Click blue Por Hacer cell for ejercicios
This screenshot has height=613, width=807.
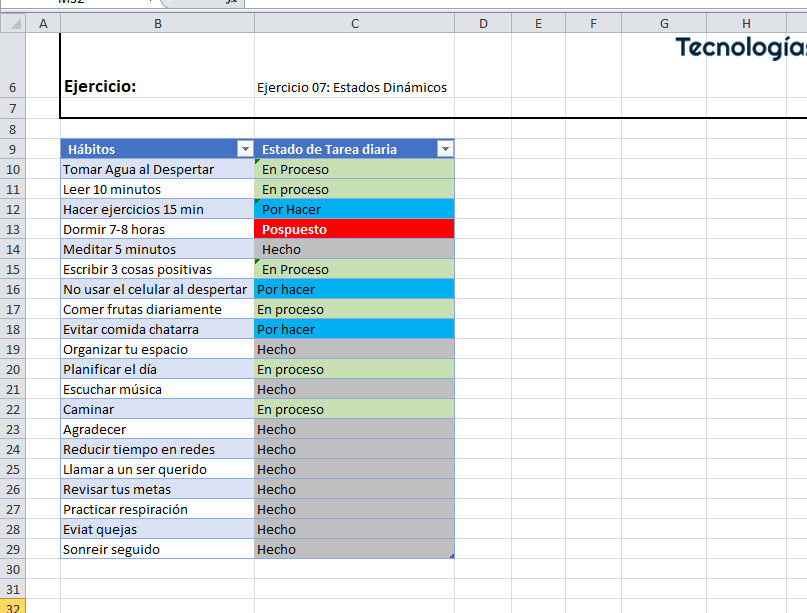pyautogui.click(x=354, y=209)
